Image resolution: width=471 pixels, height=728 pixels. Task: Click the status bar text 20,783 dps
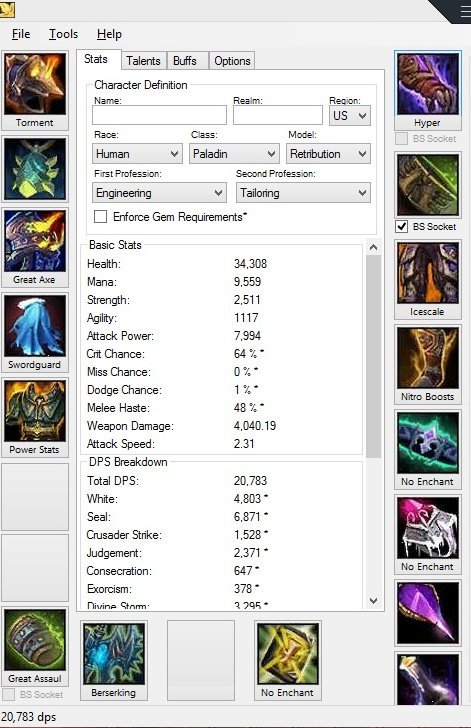click(28, 717)
